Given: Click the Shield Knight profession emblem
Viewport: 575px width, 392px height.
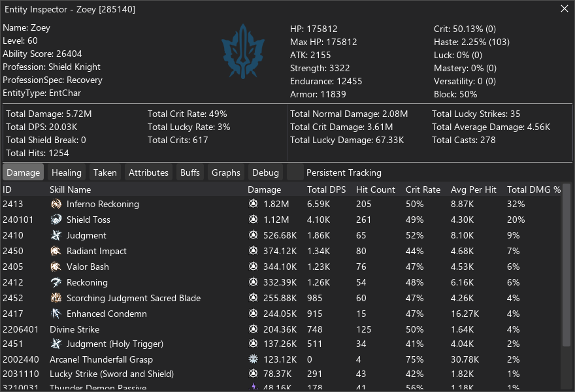Looking at the screenshot, I should [243, 52].
